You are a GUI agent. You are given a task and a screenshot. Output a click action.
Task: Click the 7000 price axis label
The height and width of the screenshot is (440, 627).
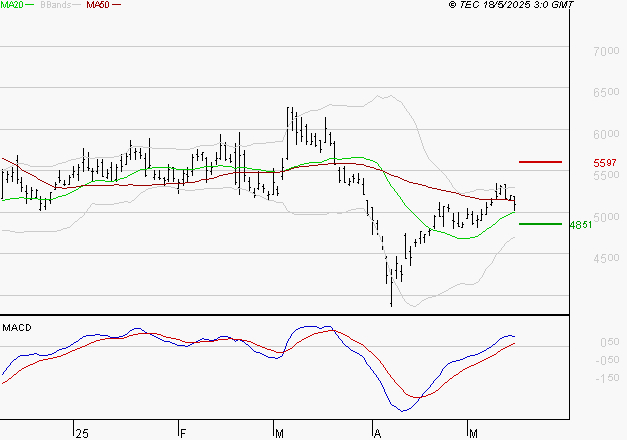(606, 51)
